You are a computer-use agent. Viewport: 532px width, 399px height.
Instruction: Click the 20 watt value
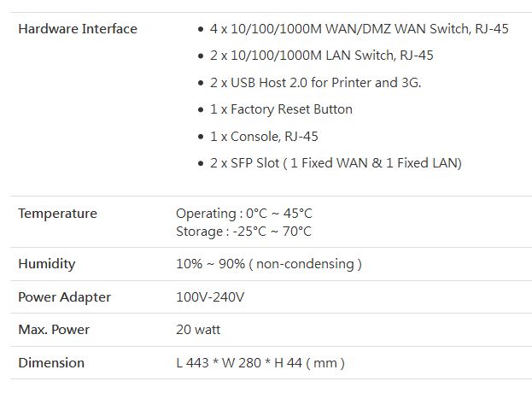pyautogui.click(x=199, y=330)
